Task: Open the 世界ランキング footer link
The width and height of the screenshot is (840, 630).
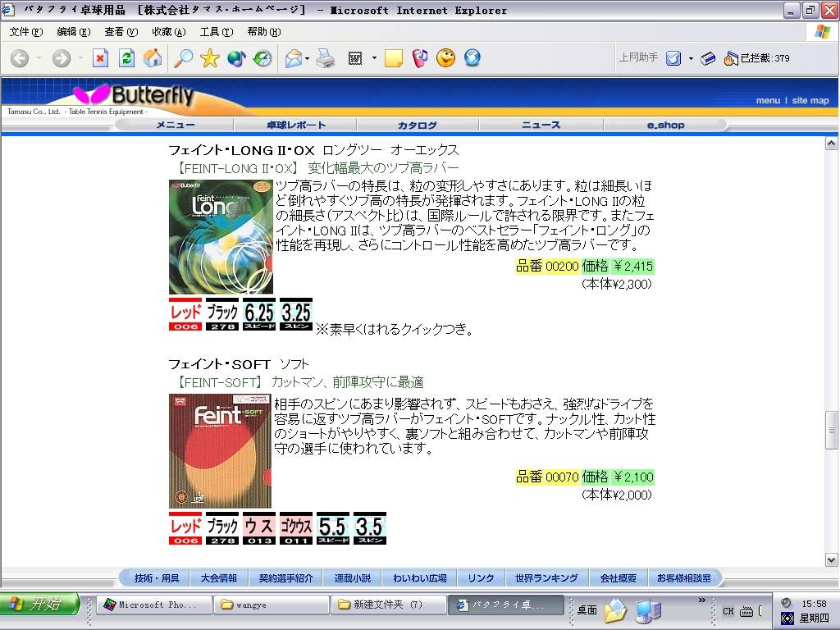Action: coord(546,578)
